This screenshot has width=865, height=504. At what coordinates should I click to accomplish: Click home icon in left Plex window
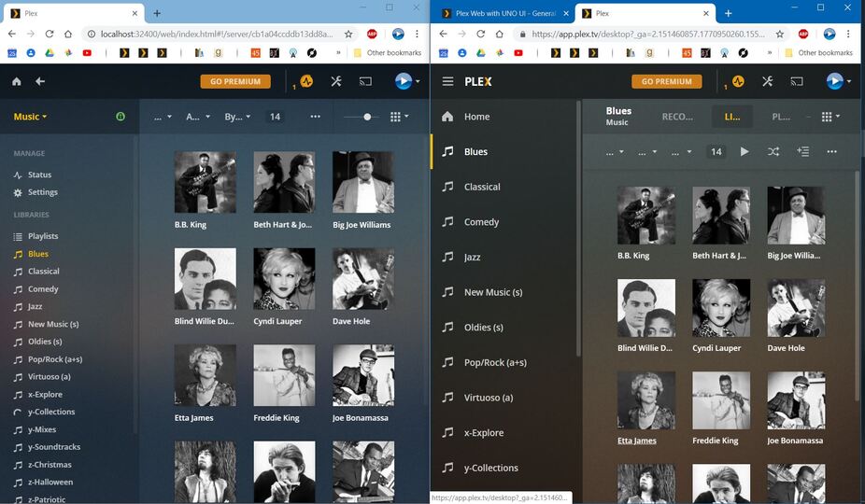click(17, 81)
